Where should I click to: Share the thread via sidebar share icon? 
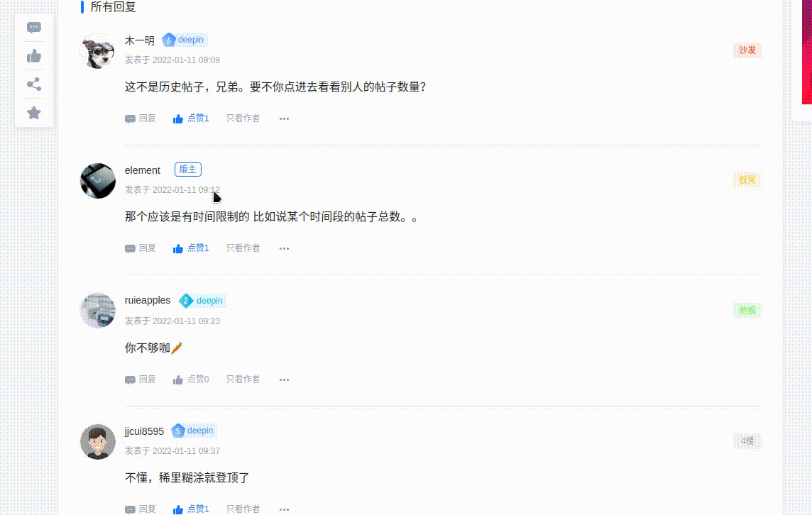[33, 84]
